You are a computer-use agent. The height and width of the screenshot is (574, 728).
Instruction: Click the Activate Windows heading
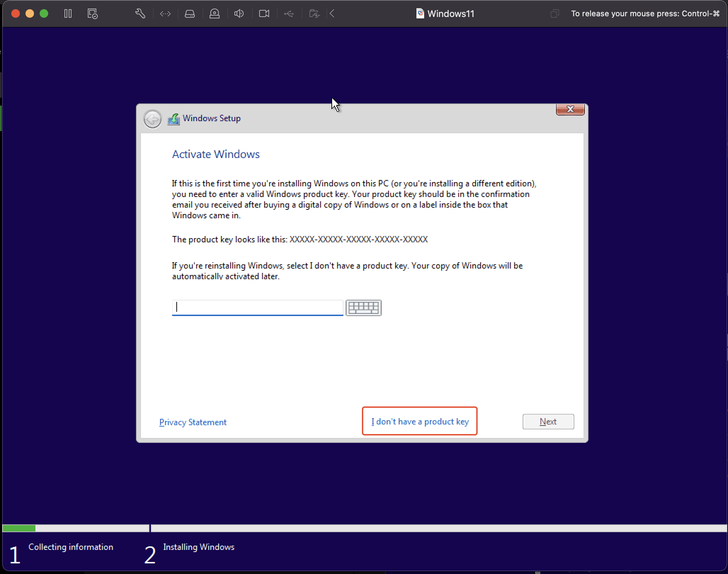216,154
